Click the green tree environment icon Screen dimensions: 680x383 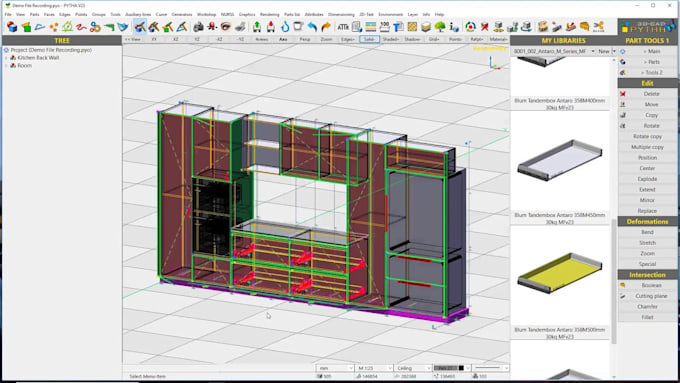pyautogui.click(x=440, y=27)
